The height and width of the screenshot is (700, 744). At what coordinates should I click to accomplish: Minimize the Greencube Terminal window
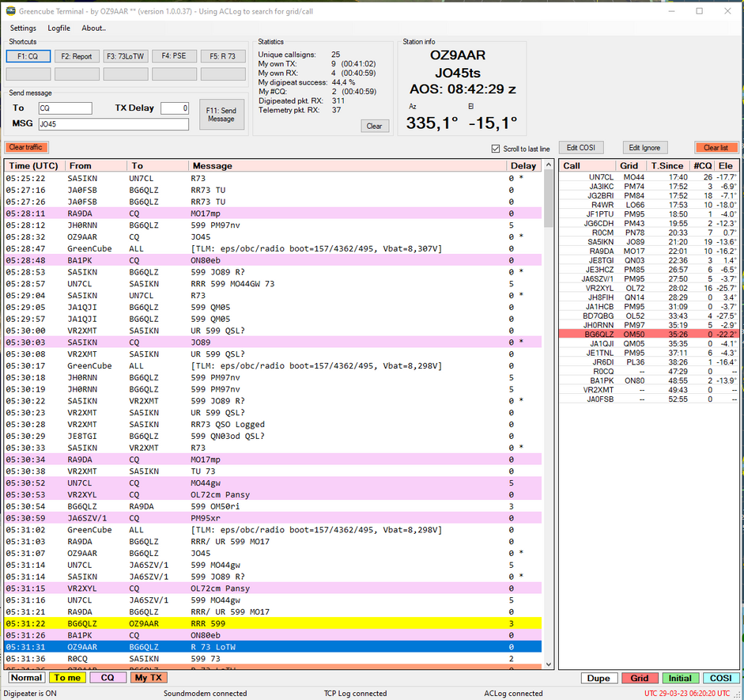pos(671,11)
